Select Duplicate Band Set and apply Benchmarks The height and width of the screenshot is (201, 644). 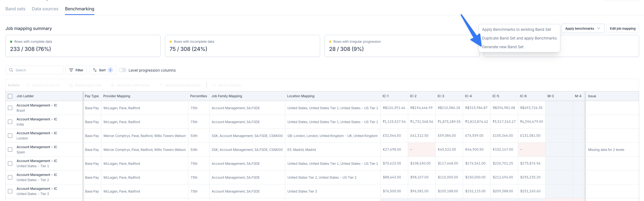(x=519, y=38)
